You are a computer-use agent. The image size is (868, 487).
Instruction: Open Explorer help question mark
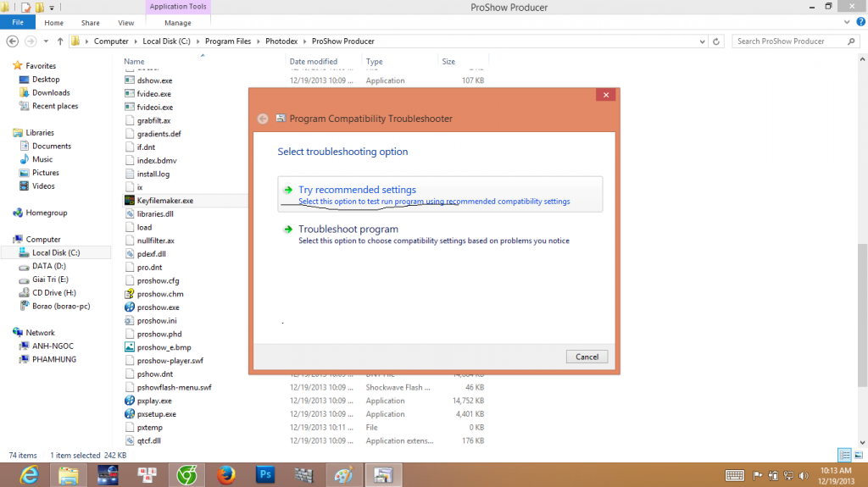click(861, 22)
